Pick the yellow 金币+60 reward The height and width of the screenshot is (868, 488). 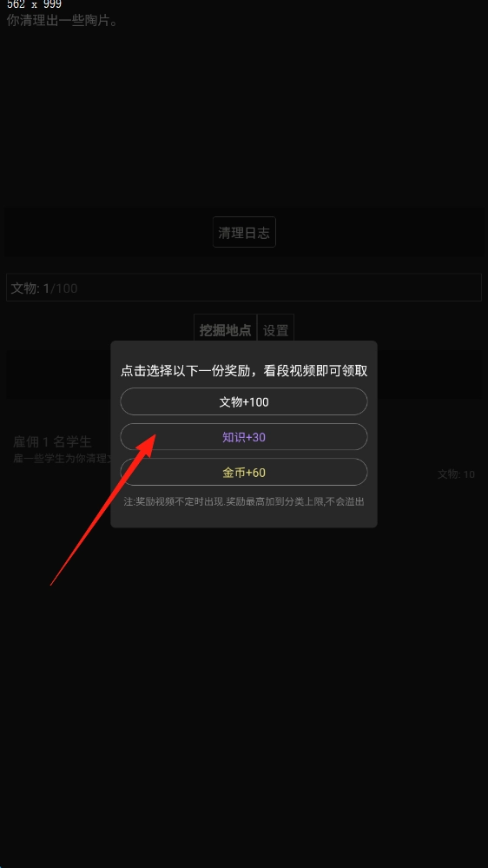pyautogui.click(x=244, y=472)
